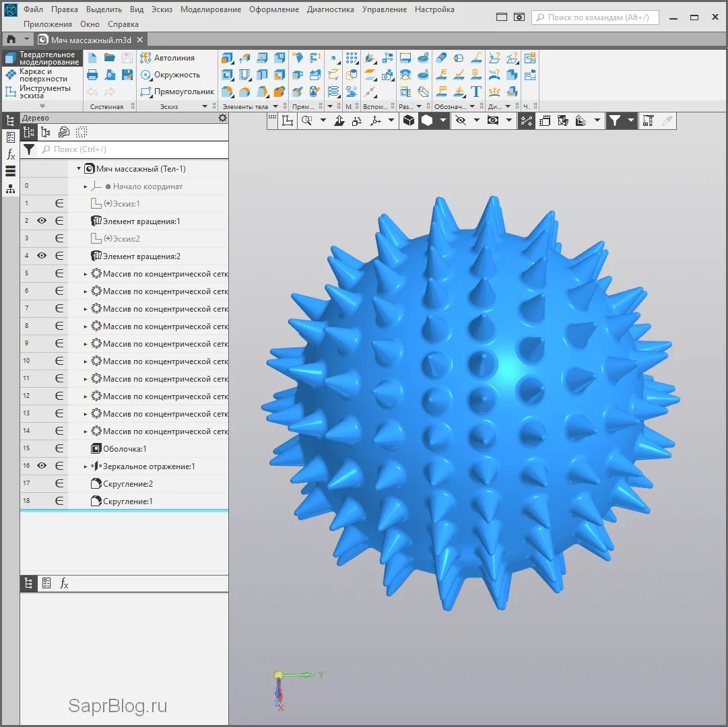Open the Моделирование menu
The height and width of the screenshot is (727, 728).
(x=210, y=9)
